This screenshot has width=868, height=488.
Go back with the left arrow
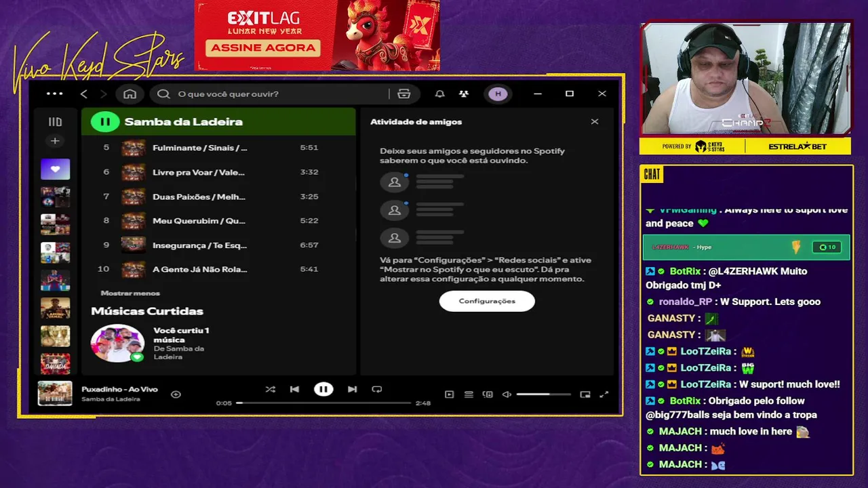click(84, 94)
